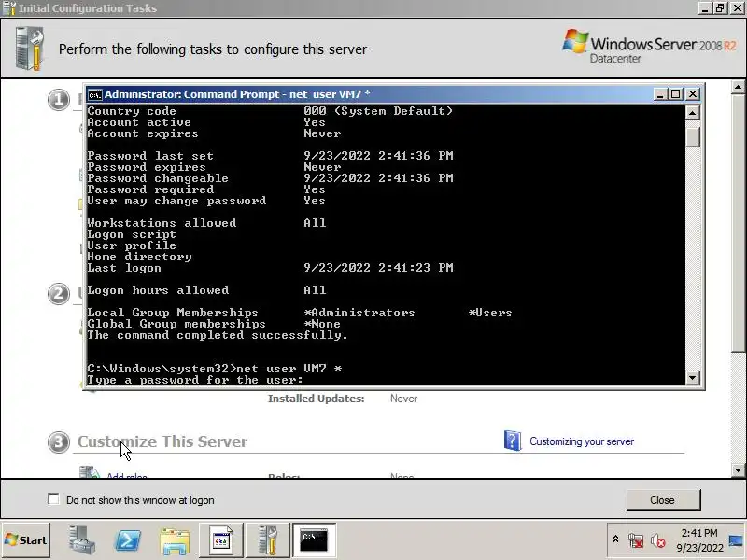Image resolution: width=747 pixels, height=560 pixels.
Task: Click the Password expires label
Action: (x=147, y=167)
